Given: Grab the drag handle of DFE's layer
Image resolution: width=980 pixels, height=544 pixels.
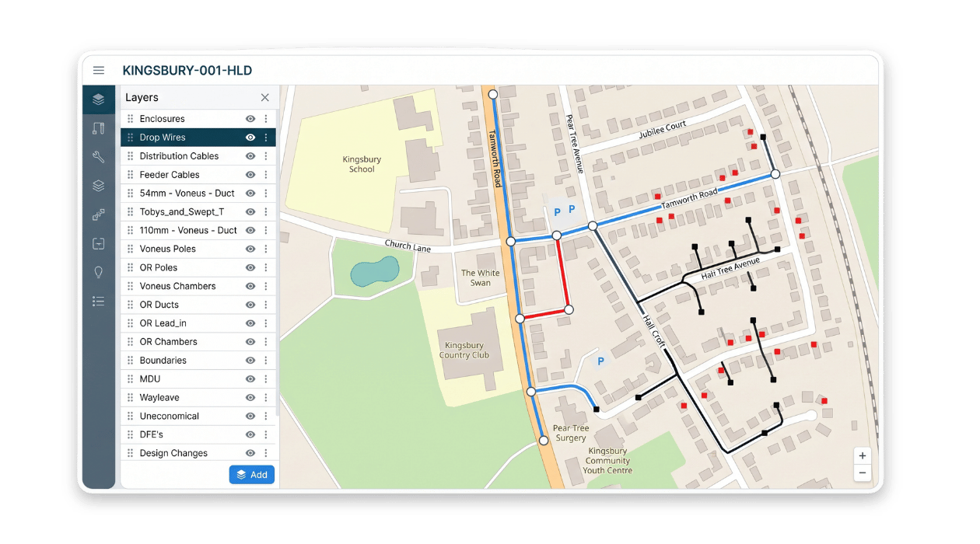Looking at the screenshot, I should click(130, 434).
